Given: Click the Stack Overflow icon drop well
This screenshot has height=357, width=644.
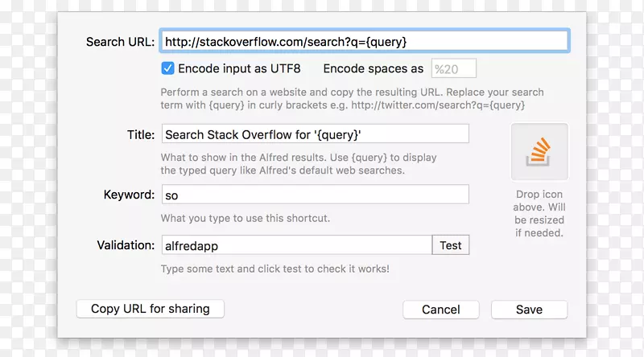Looking at the screenshot, I should [x=539, y=152].
